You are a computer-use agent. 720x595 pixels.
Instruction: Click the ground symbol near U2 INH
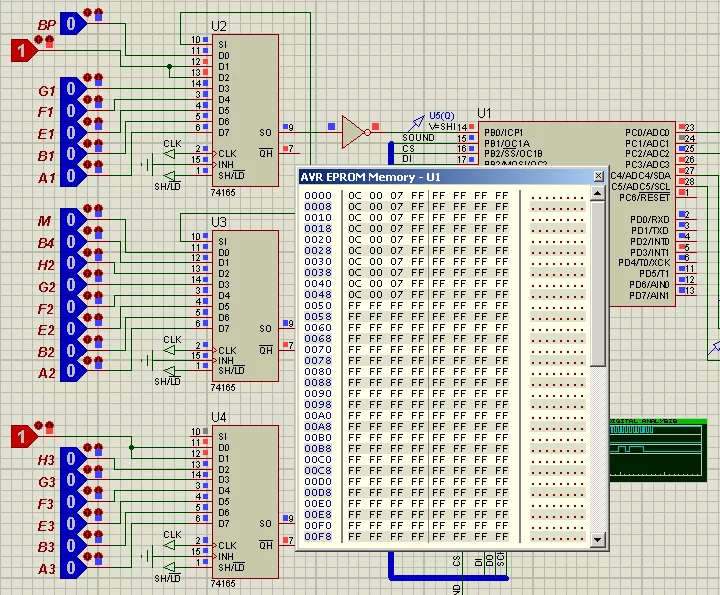pos(147,165)
